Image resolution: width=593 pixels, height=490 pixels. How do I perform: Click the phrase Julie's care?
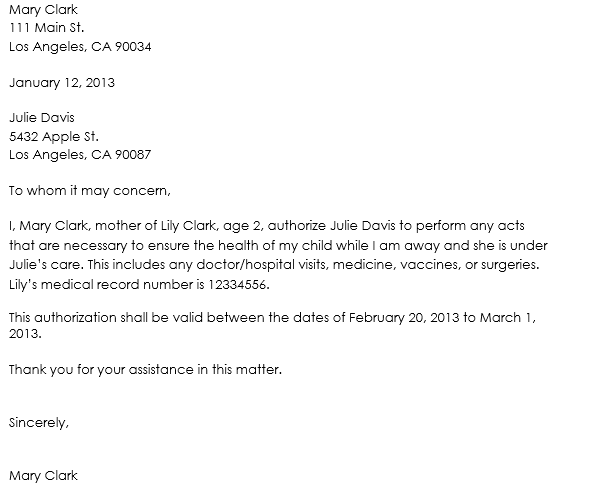coord(45,265)
